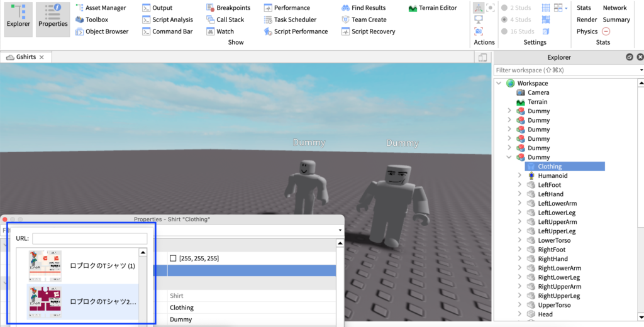Open Script Recovery window
644x327 pixels.
tap(368, 31)
